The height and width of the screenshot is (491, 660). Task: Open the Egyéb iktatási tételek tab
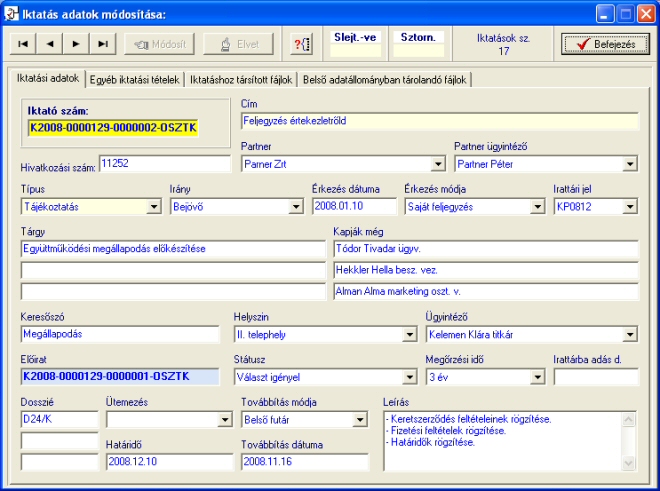134,80
